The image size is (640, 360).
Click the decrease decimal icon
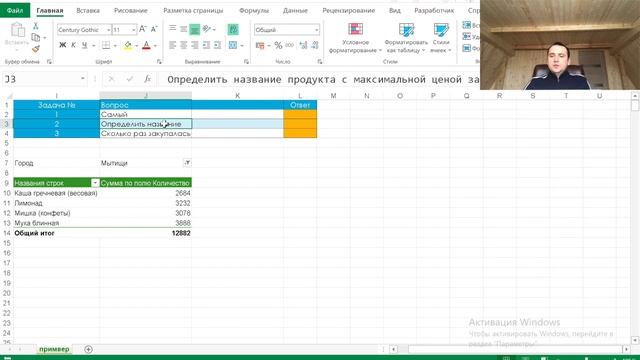pos(315,45)
